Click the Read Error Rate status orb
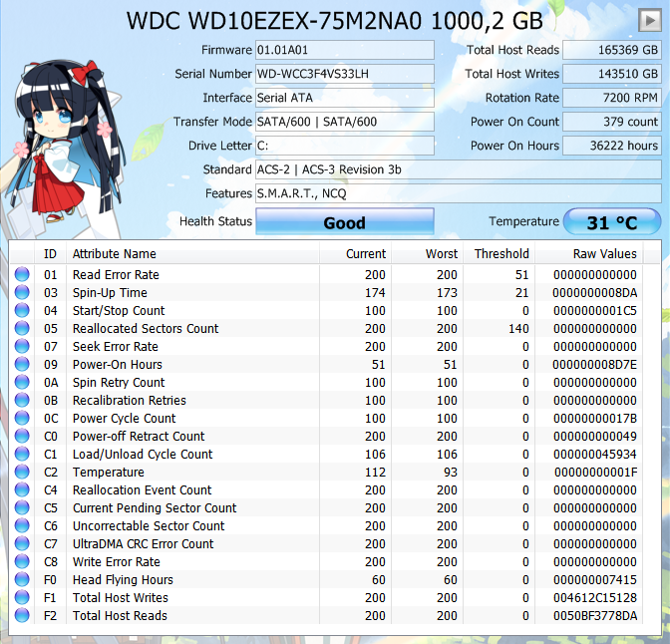Viewport: 670px width, 644px height. pos(22,275)
